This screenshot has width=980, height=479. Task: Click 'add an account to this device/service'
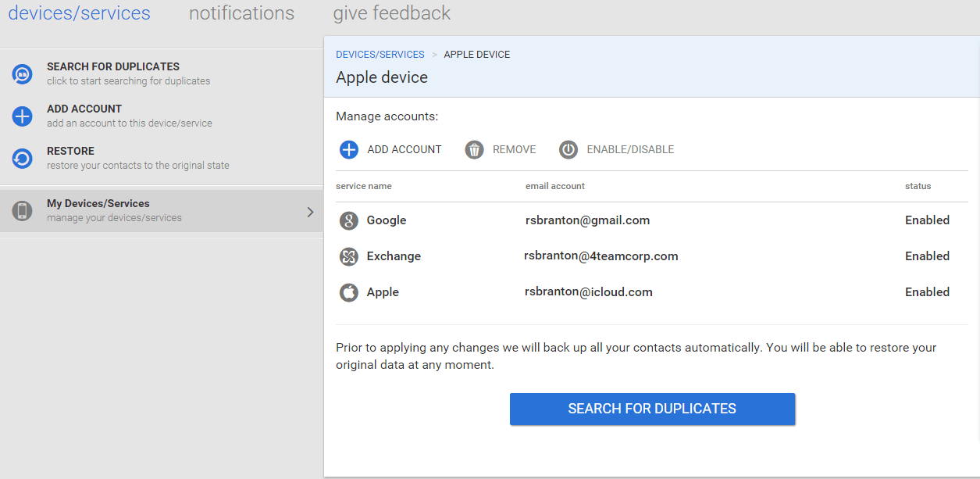pos(130,123)
